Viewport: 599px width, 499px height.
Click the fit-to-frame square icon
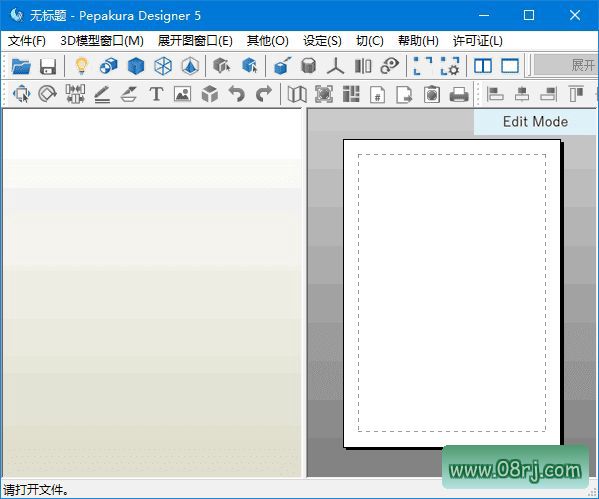pyautogui.click(x=324, y=94)
